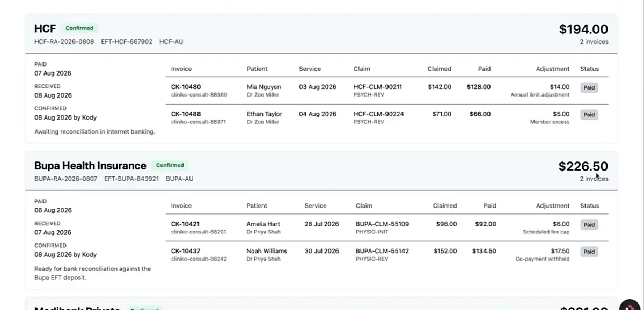Click the $17.50 co-payment withheld adjustment

(560, 250)
